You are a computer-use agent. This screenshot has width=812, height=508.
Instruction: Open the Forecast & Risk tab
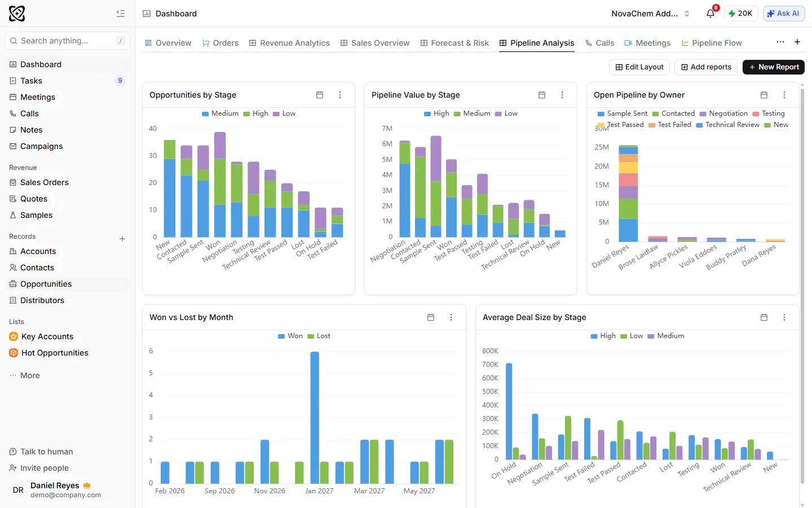tap(454, 43)
